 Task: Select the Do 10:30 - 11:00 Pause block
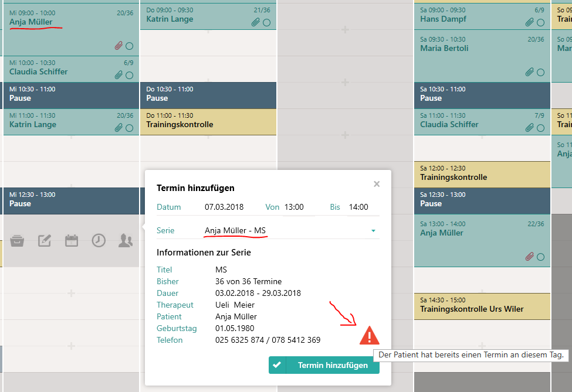point(208,95)
